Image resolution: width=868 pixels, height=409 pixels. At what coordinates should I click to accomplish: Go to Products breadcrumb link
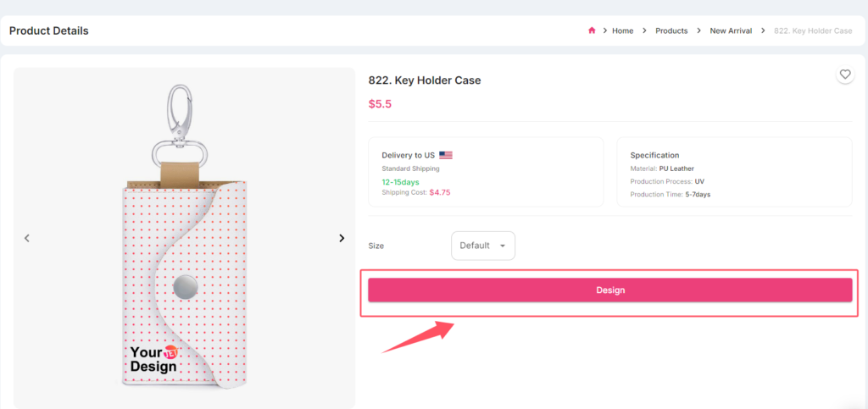pos(671,31)
